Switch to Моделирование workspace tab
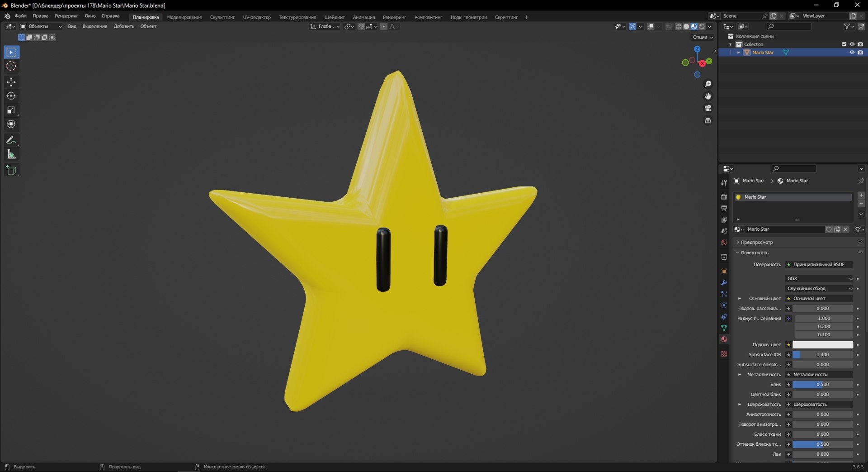Screen dimensions: 868x472 point(184,17)
